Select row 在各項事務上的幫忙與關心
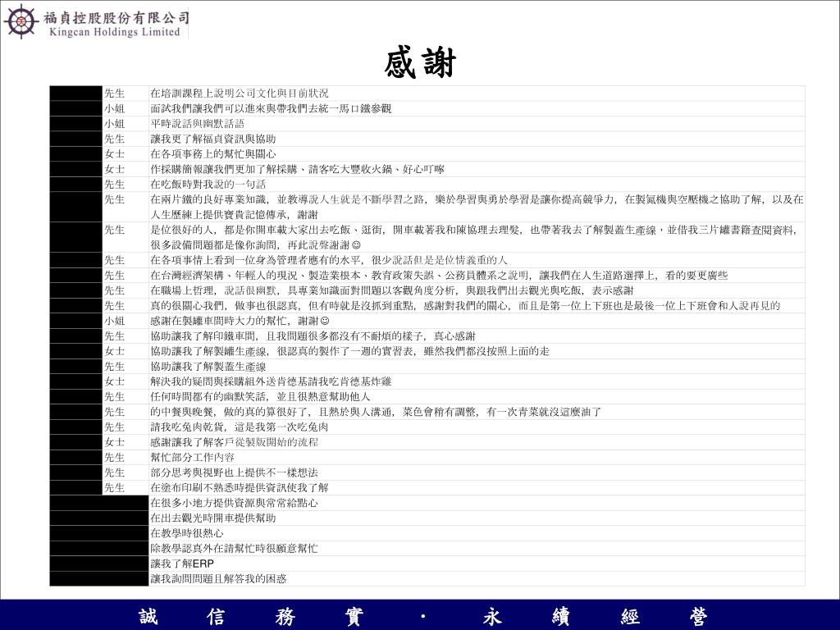The height and width of the screenshot is (630, 840). point(427,153)
